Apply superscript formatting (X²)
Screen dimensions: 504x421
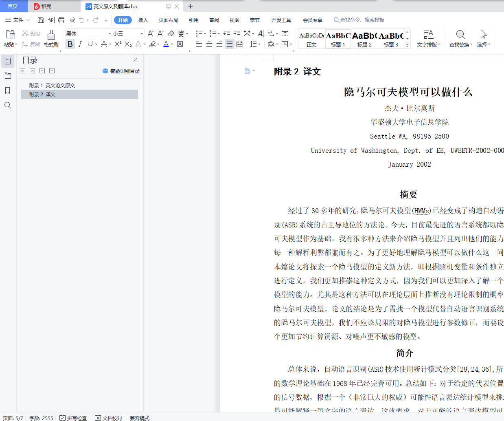[x=118, y=44]
